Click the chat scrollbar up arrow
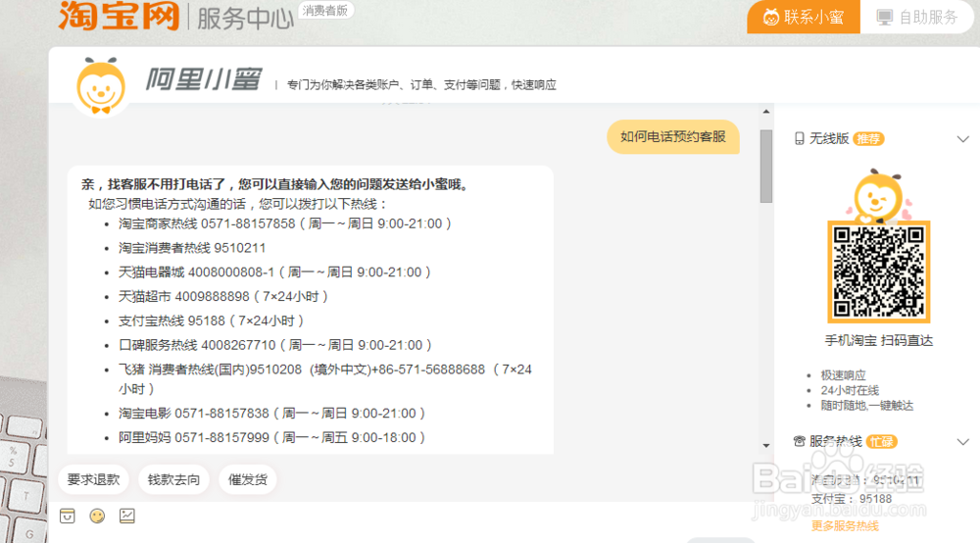Image resolution: width=980 pixels, height=543 pixels. coord(766,112)
